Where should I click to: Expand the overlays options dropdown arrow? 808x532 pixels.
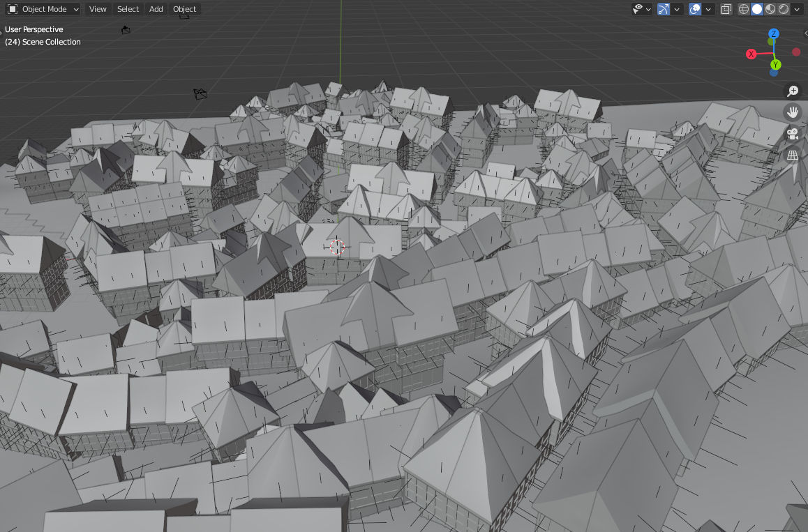tap(708, 9)
